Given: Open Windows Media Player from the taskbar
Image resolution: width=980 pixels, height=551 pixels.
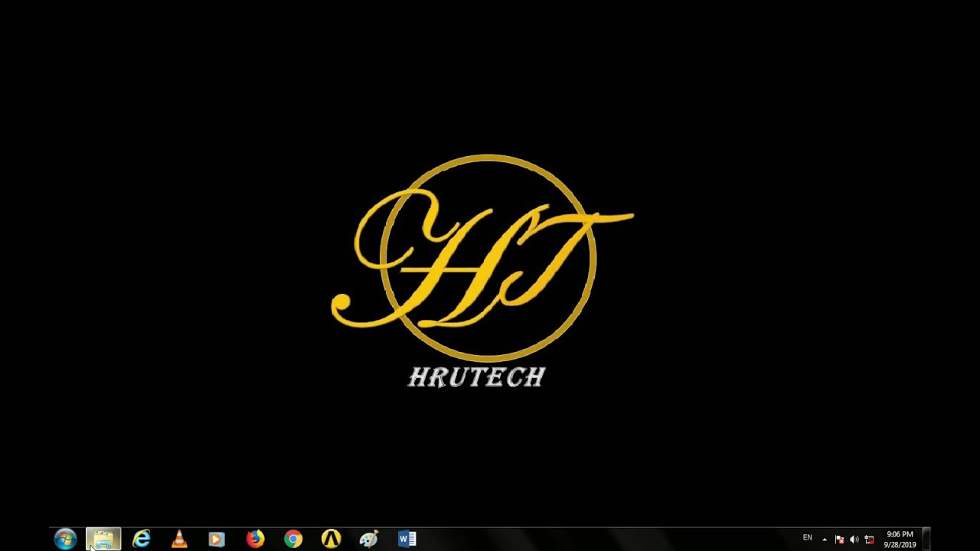Looking at the screenshot, I should 217,540.
